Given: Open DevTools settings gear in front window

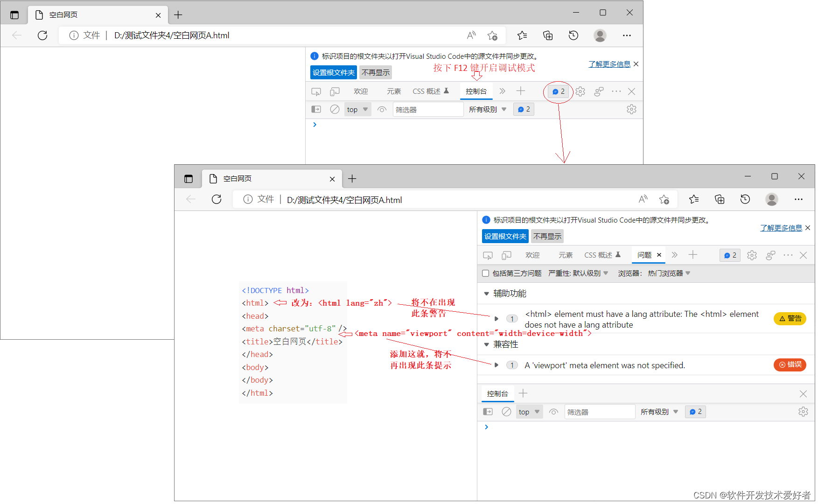Looking at the screenshot, I should (x=752, y=255).
